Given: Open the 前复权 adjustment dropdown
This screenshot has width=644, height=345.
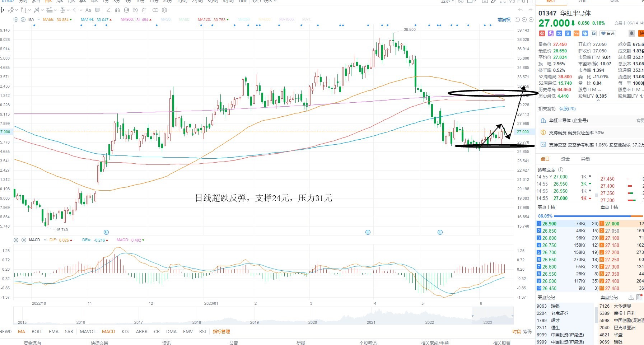Looking at the screenshot, I should click(x=504, y=20).
